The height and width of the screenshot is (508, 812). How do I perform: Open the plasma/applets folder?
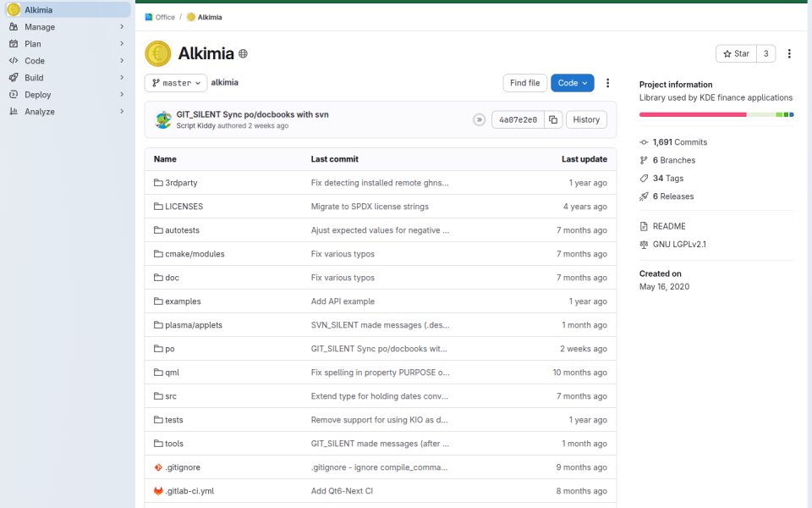click(x=193, y=325)
